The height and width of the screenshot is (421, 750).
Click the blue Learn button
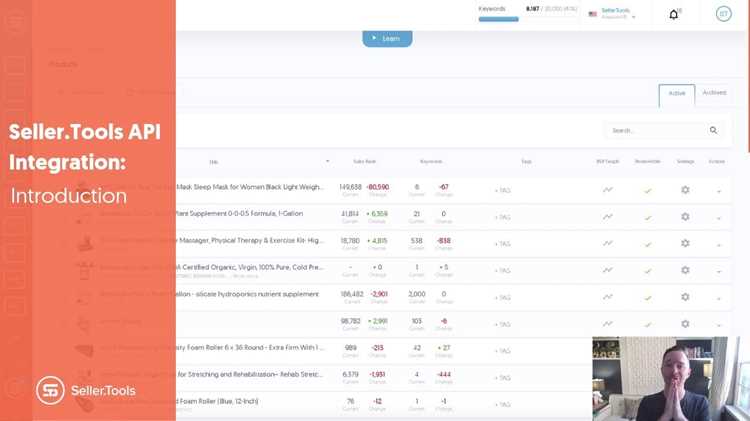[x=387, y=39]
